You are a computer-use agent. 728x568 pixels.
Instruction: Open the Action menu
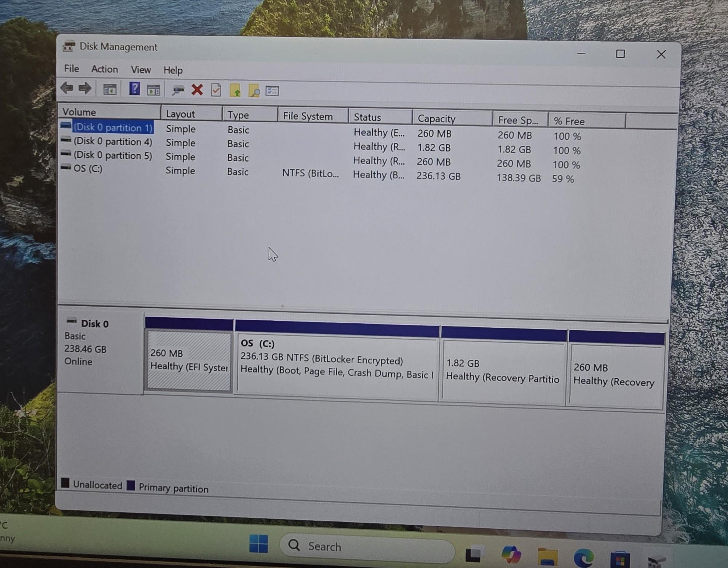(x=104, y=69)
